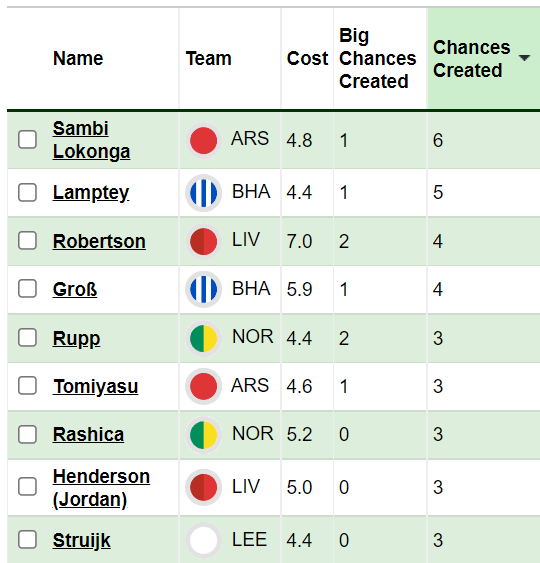Open the Henderson (Jordan) player link

coord(101,488)
